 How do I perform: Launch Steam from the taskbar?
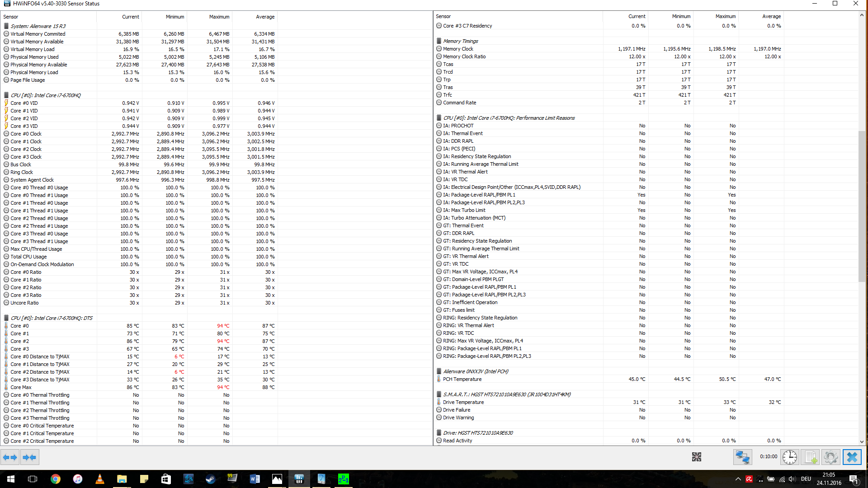click(211, 479)
